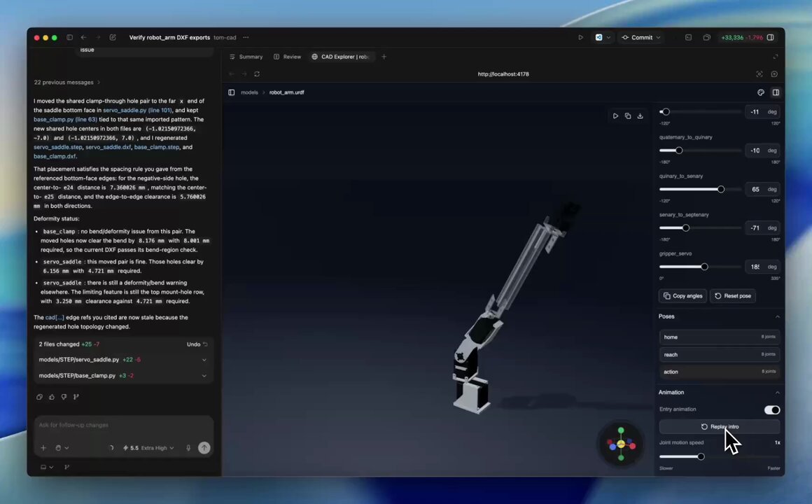Screen dimensions: 812x504
Task: Open the local environment dropdown below composer
Action: (47, 467)
